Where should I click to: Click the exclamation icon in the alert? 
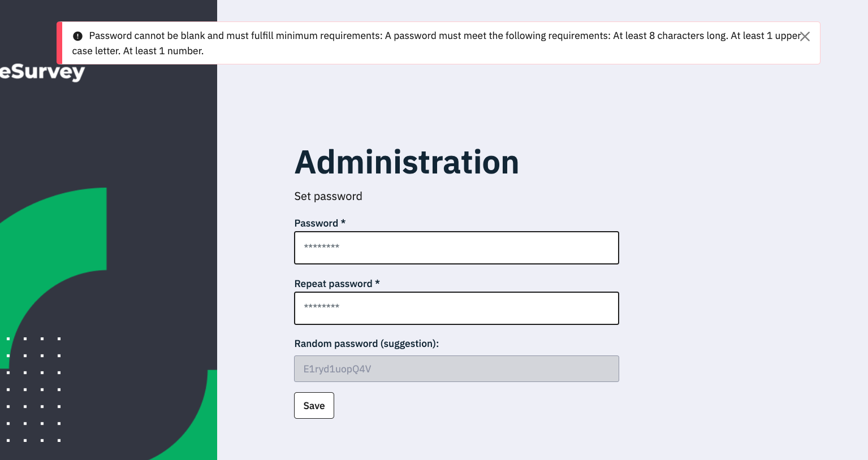click(78, 36)
